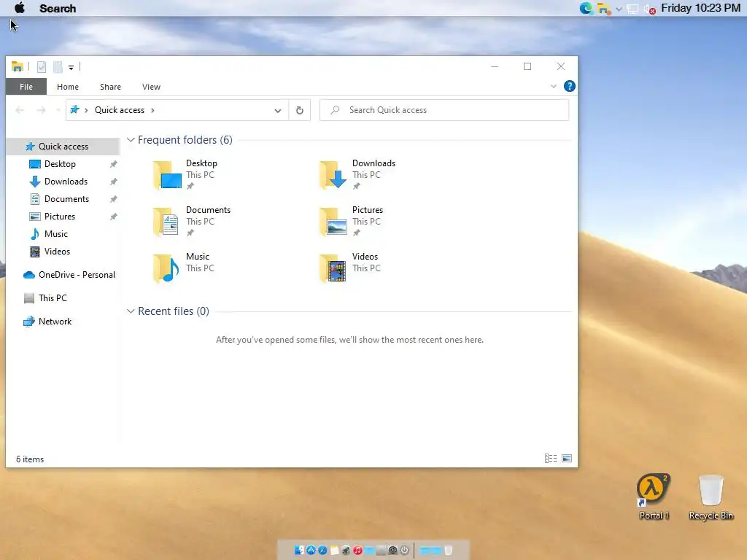This screenshot has height=560, width=747.
Task: Click the Back navigation arrow
Action: coord(20,110)
